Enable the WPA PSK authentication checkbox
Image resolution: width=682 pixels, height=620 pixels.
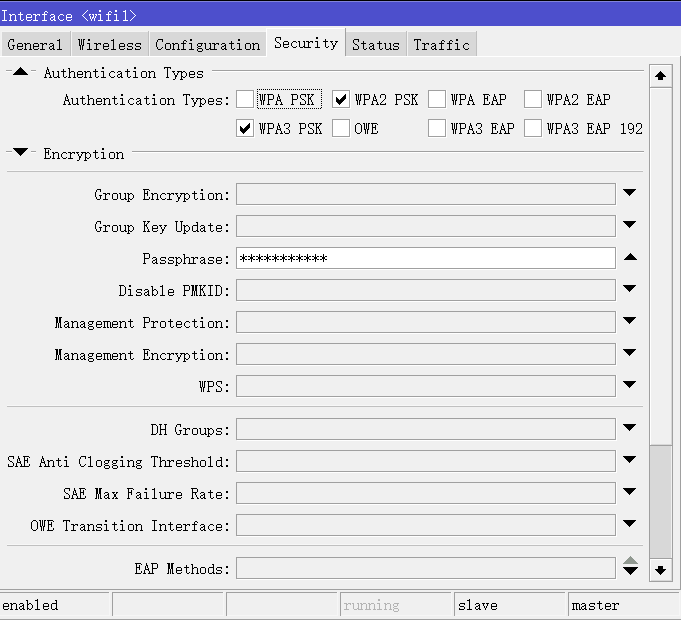pyautogui.click(x=245, y=100)
